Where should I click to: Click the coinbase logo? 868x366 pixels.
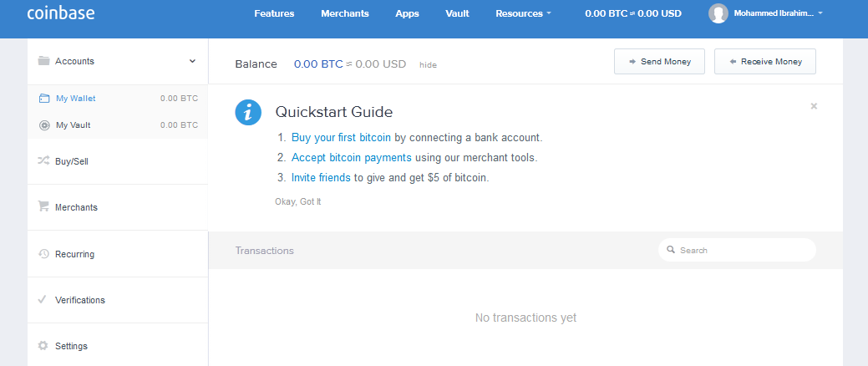(61, 13)
